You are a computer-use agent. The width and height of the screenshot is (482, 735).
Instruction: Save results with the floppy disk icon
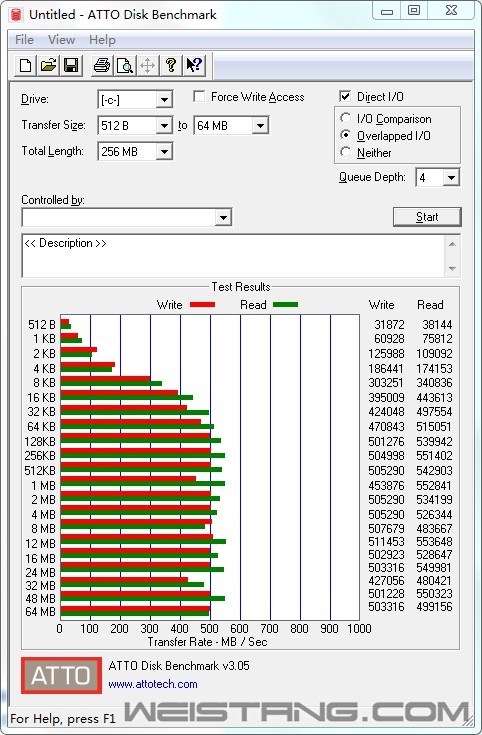click(71, 66)
